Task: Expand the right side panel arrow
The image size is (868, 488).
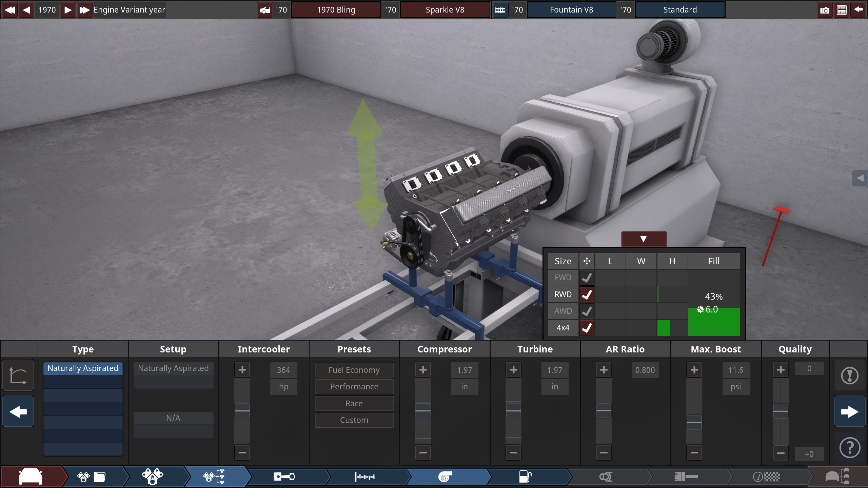Action: [860, 178]
